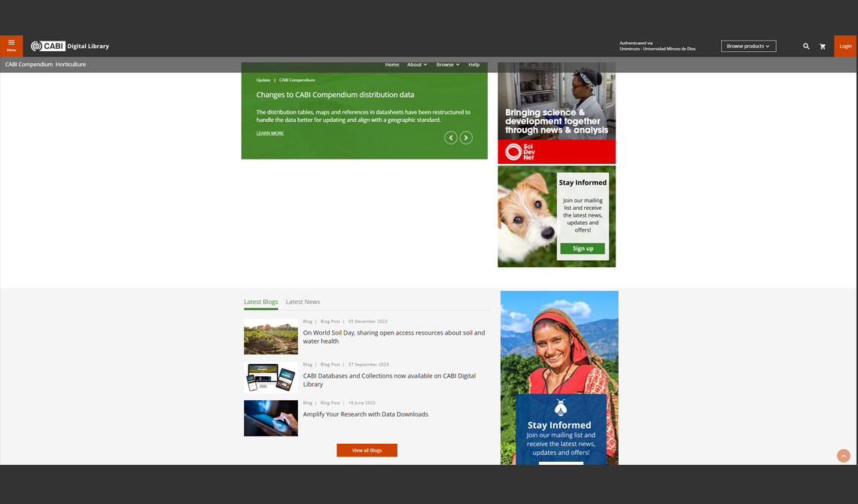
Task: Click the dog Stay Informed advertisement
Action: pyautogui.click(x=556, y=217)
